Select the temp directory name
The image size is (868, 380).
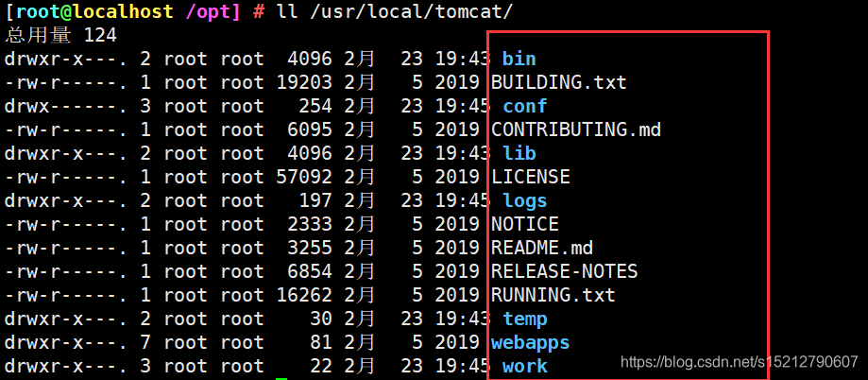tap(525, 319)
